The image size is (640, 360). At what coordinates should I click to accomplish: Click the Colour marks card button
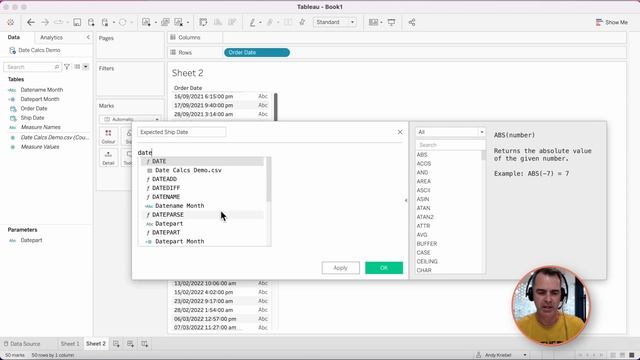[x=108, y=136]
